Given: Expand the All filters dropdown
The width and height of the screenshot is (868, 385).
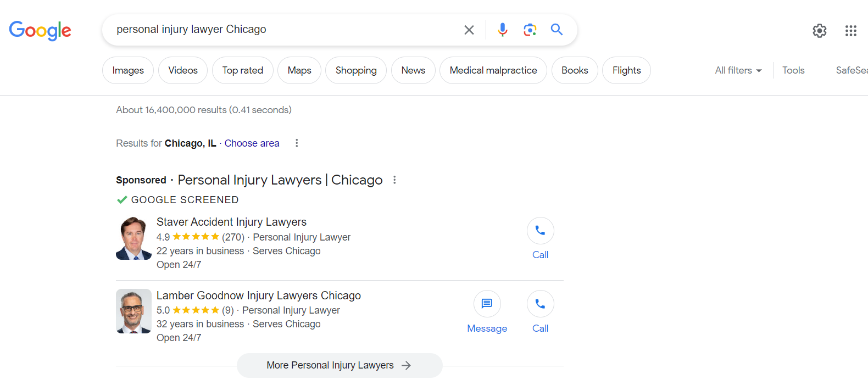Looking at the screenshot, I should click(x=738, y=70).
